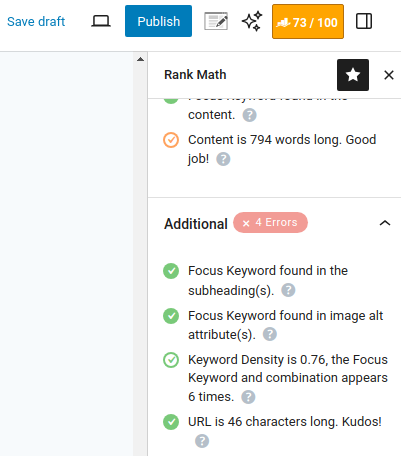Click the Rank Math panel title
Image resolution: width=401 pixels, height=456 pixels.
(195, 75)
